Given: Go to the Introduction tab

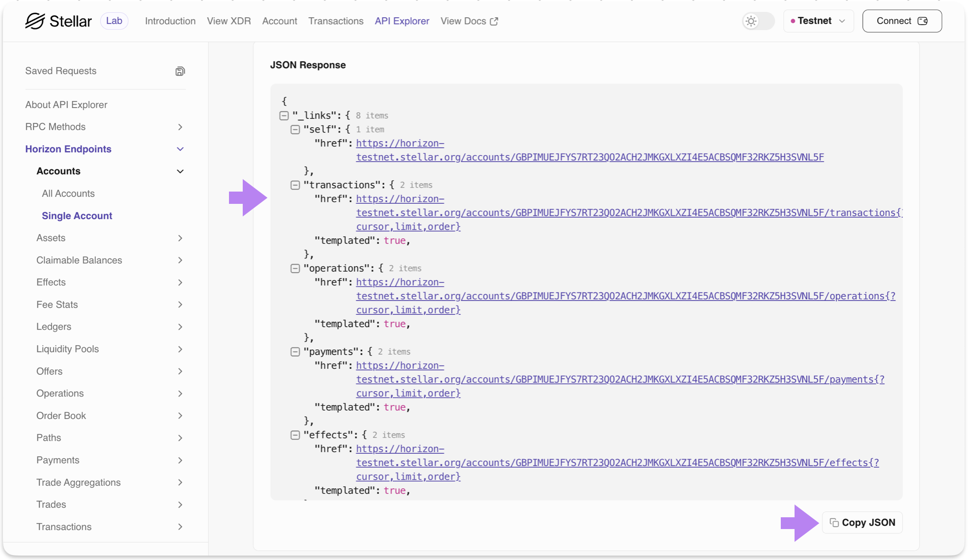Looking at the screenshot, I should [170, 21].
